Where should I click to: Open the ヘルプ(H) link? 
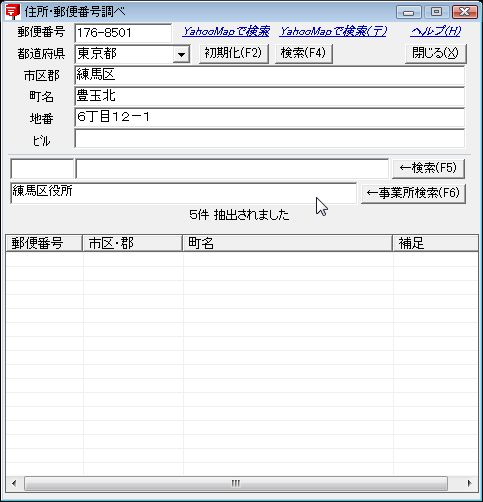(436, 31)
